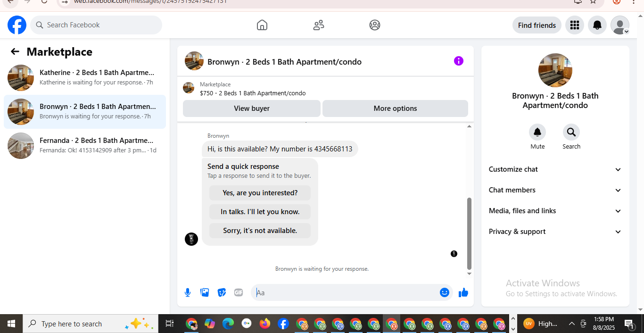Click the taskbar 'Type here to search' box
The image size is (644, 333).
point(91,324)
